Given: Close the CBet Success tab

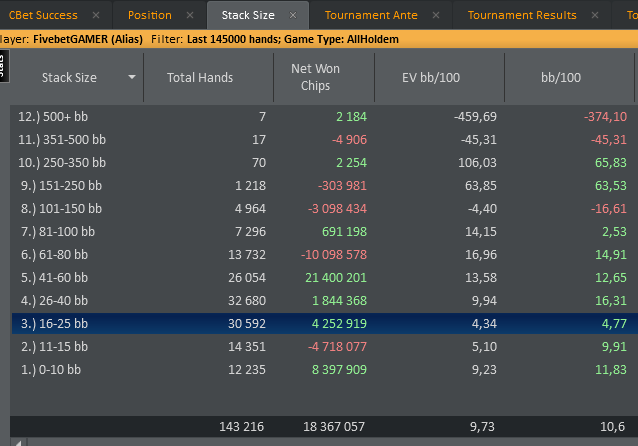Looking at the screenshot, I should [95, 16].
